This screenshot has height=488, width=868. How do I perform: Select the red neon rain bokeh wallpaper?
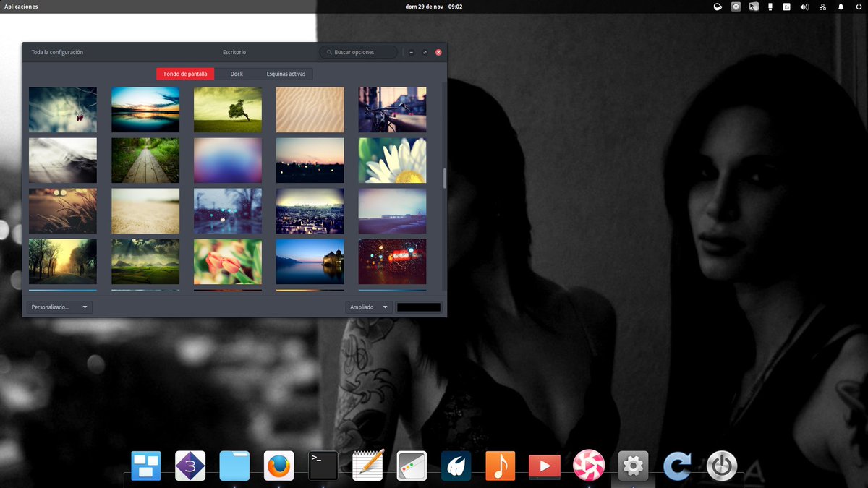point(393,262)
